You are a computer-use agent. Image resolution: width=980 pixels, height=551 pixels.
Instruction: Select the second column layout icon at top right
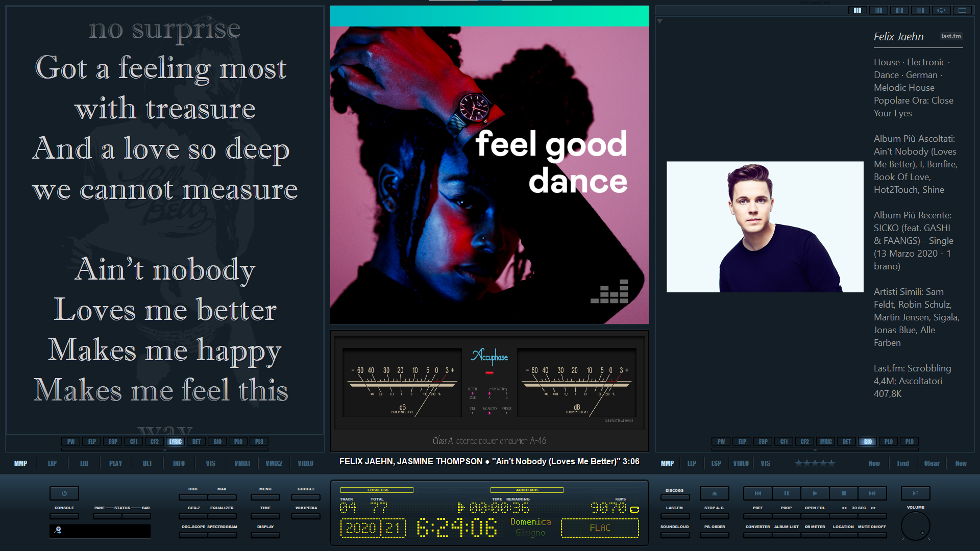(x=878, y=10)
